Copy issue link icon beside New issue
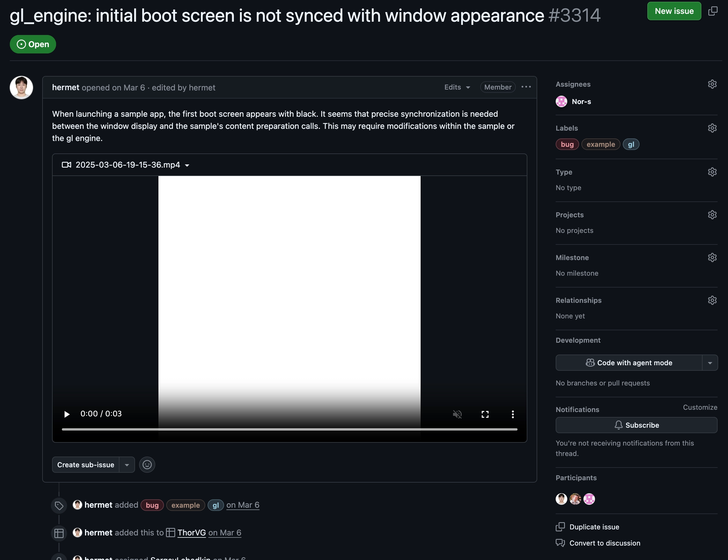 tap(713, 11)
